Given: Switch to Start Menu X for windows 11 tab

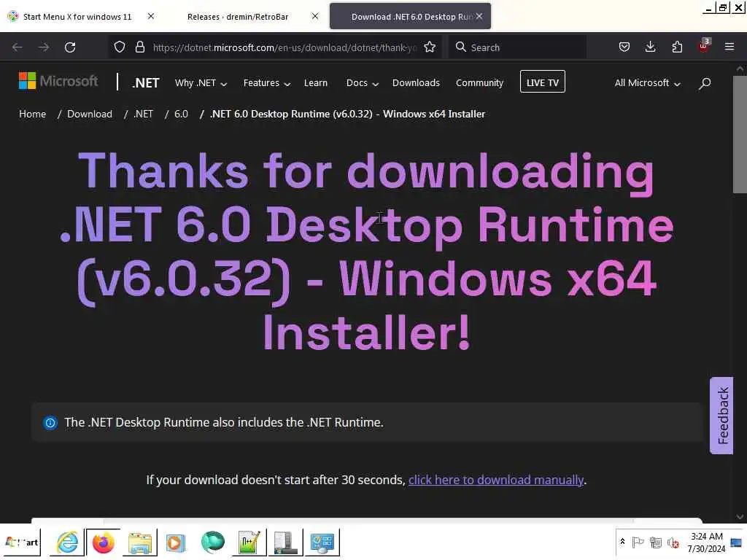Looking at the screenshot, I should tap(76, 17).
